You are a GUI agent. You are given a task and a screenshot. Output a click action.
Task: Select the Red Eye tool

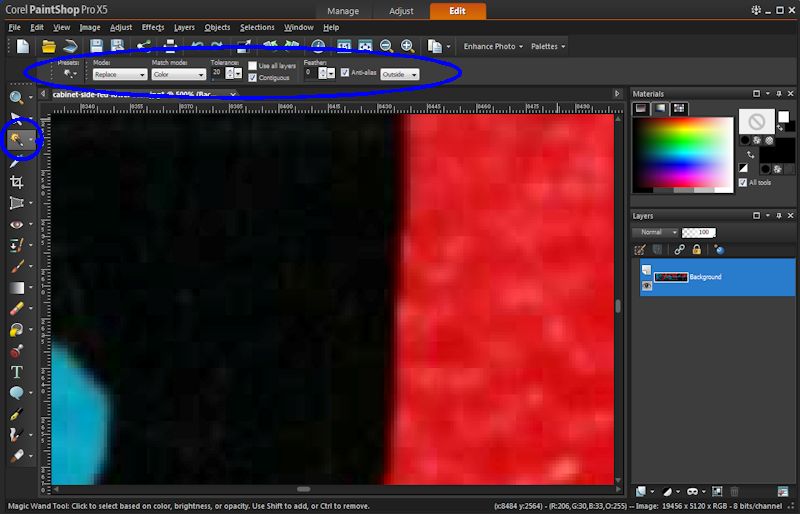tap(17, 225)
